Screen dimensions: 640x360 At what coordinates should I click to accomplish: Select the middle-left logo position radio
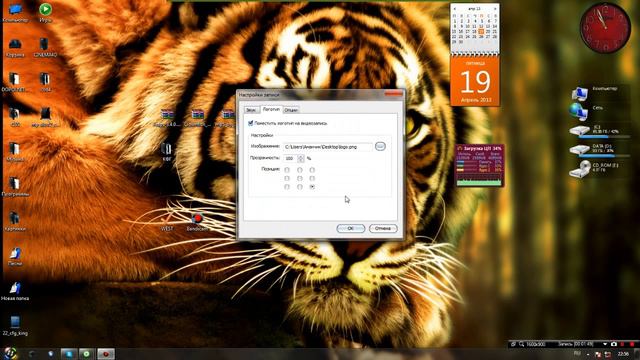coord(287,178)
